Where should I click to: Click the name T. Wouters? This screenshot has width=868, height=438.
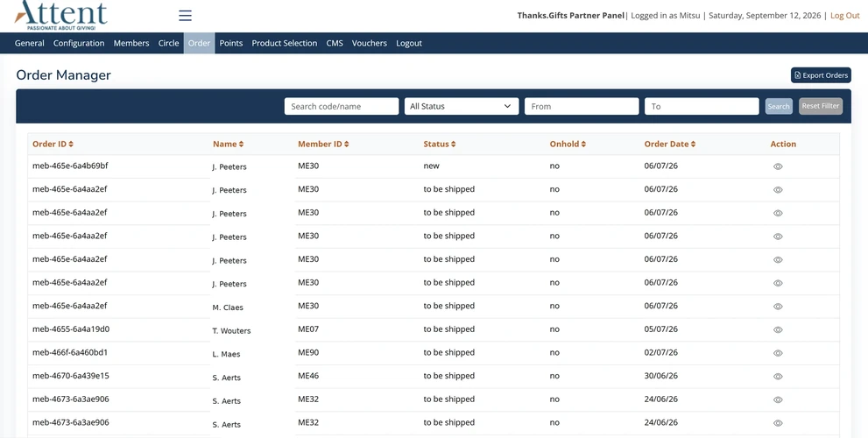point(231,330)
